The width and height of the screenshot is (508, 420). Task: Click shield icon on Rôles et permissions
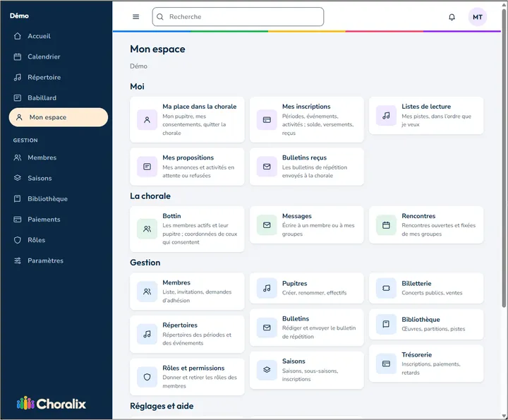(x=147, y=377)
